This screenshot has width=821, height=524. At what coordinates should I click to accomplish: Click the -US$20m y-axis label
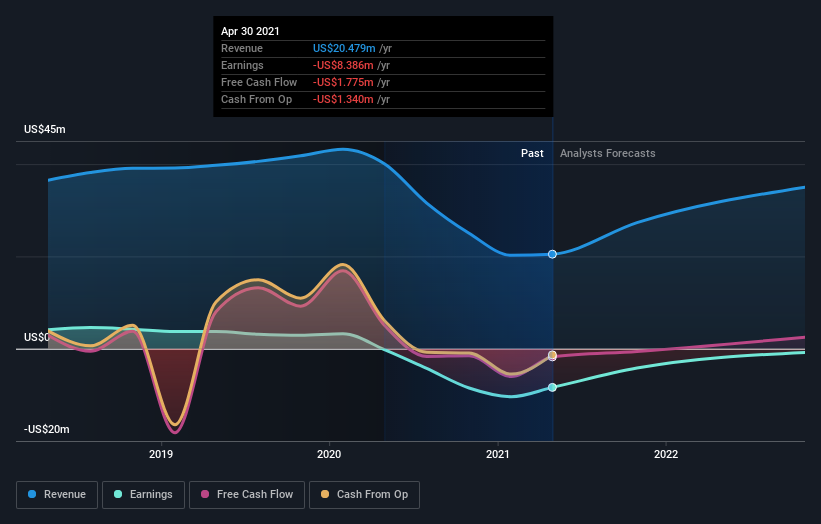[x=47, y=429]
